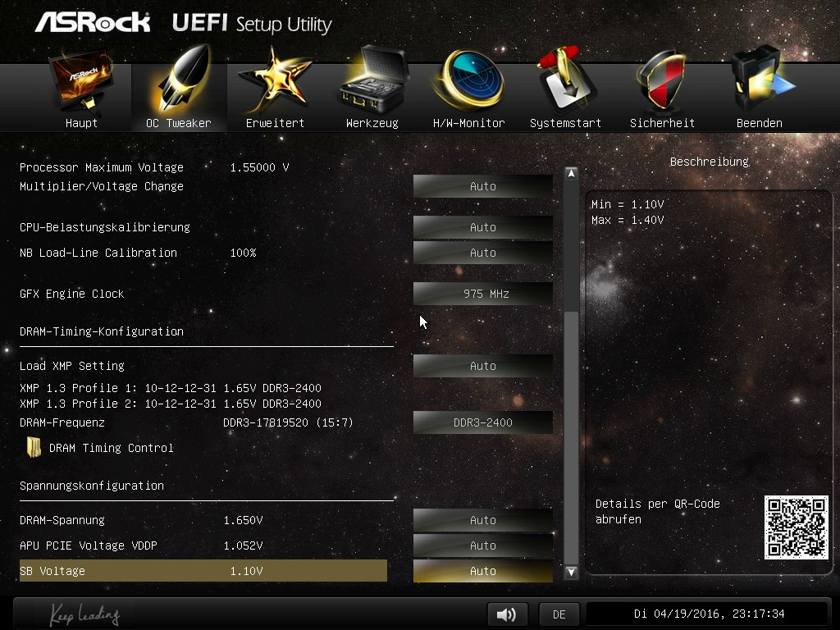
Task: Open the Erweitert star icon
Action: [275, 80]
